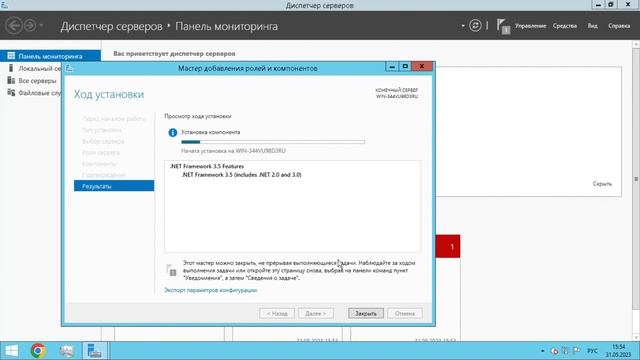Select the .NET Framework 3.5 Features line
Screen dimensions: 640x360
click(207, 166)
